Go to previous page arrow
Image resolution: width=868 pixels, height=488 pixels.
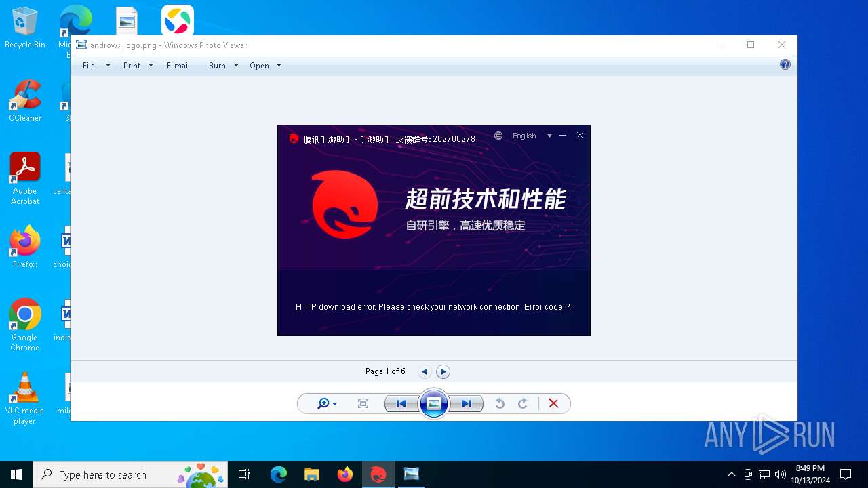(x=425, y=371)
